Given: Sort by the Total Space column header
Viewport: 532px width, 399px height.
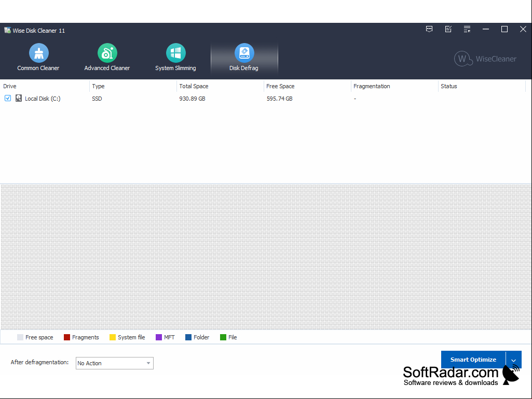Looking at the screenshot, I should coord(220,86).
